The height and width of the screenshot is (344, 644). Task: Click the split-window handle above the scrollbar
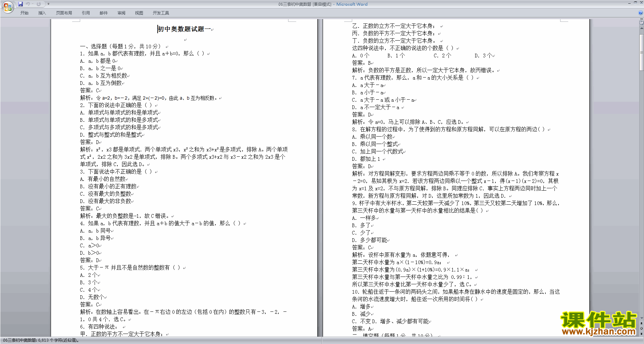(x=642, y=19)
